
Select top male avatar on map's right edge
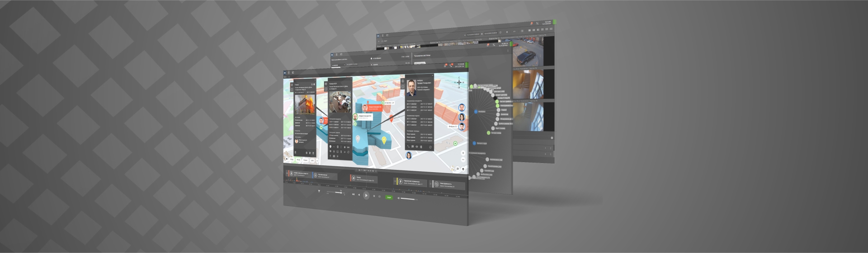(x=462, y=107)
